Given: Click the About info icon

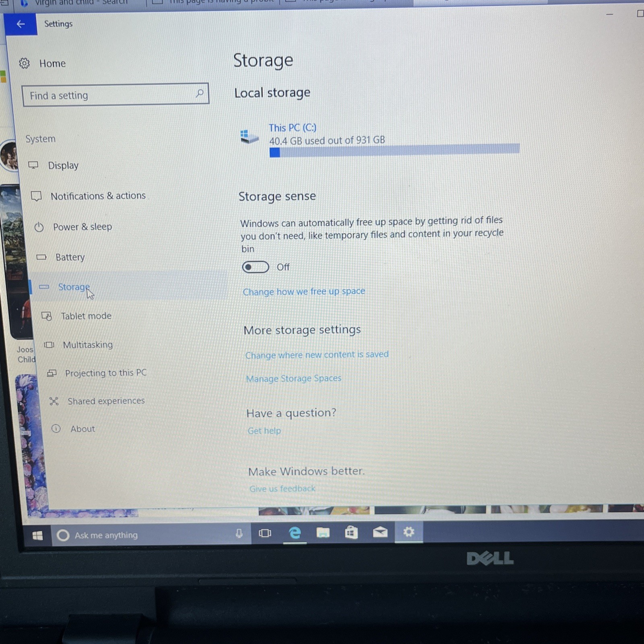Looking at the screenshot, I should click(x=56, y=429).
